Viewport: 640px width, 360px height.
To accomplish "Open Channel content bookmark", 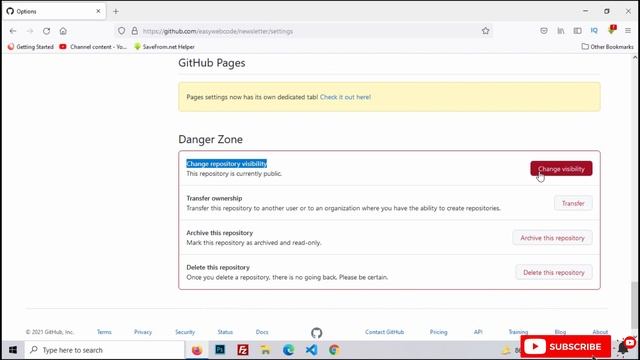I will [x=93, y=47].
